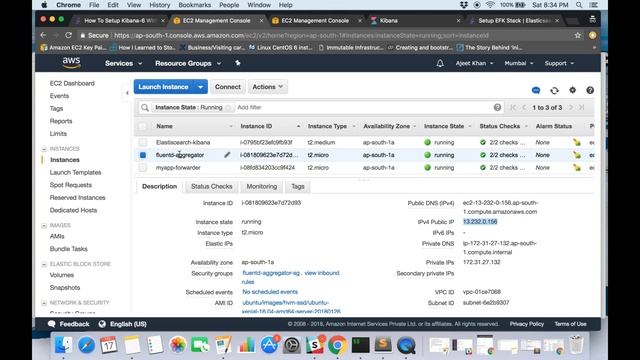Bookmark this page with the star
The width and height of the screenshot is (640, 360).
click(578, 36)
